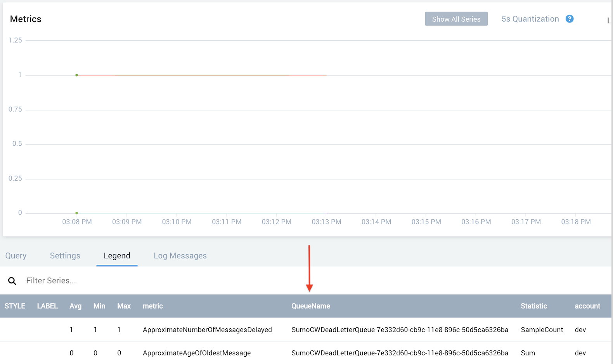Select the ApproximateAgeOfOldestMessage series row
This screenshot has width=613, height=364.
pyautogui.click(x=197, y=353)
